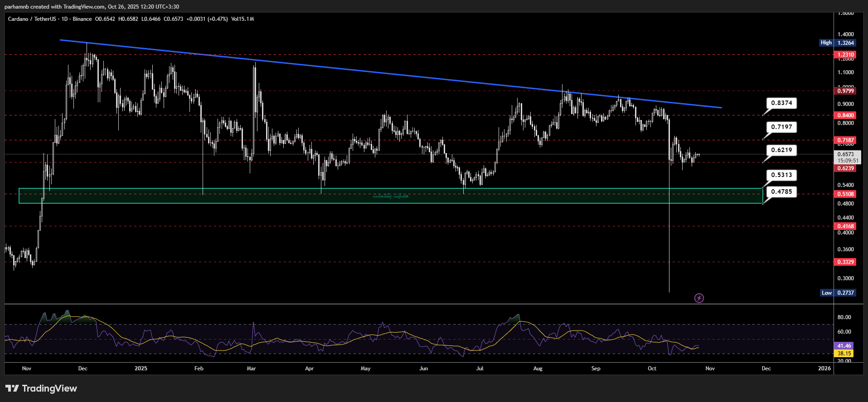The width and height of the screenshot is (868, 402).
Task: Click the red 0.3329 axis label
Action: click(x=845, y=262)
